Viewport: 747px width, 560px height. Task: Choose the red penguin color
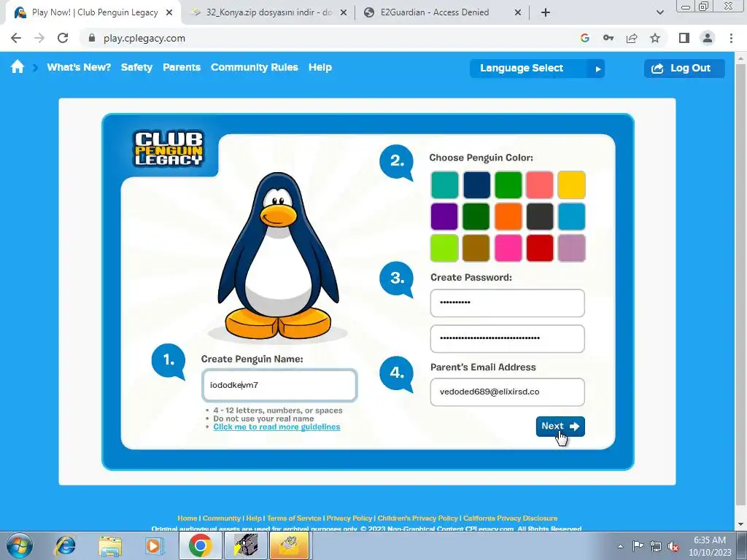click(540, 248)
